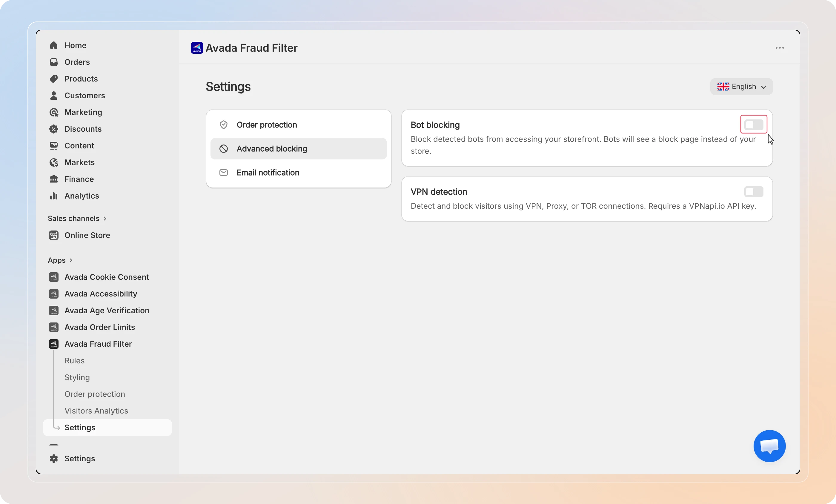Image resolution: width=836 pixels, height=504 pixels.
Task: Click the 'Block detected bots' description text
Action: [583, 145]
